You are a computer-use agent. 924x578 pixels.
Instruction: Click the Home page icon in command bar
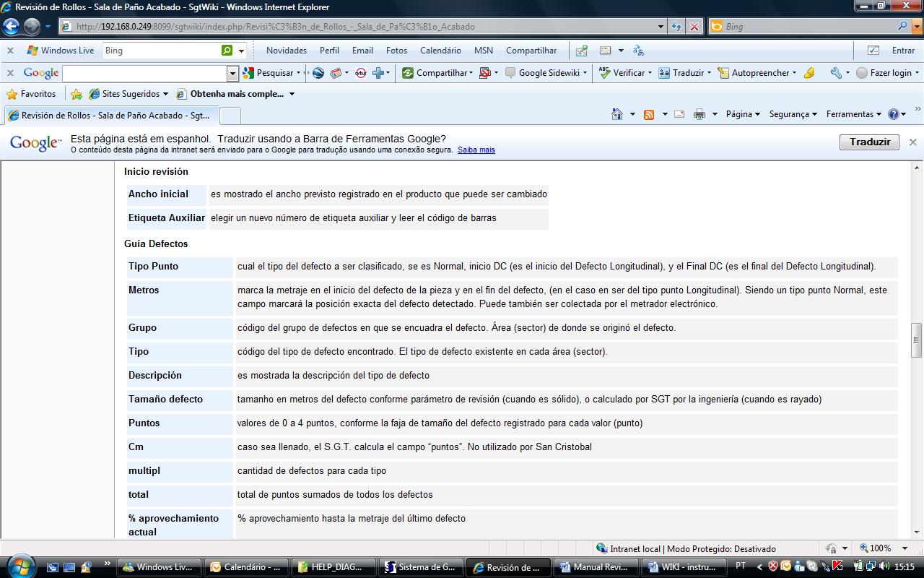pyautogui.click(x=616, y=114)
